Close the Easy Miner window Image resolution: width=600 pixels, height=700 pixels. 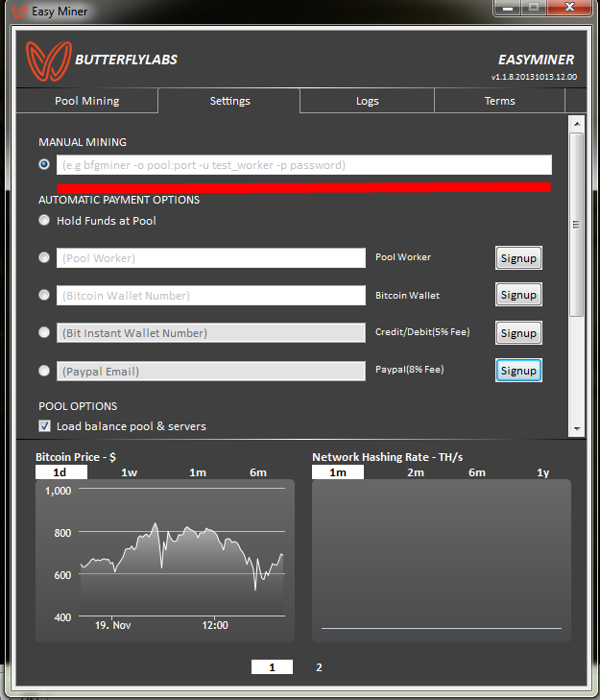coord(569,8)
